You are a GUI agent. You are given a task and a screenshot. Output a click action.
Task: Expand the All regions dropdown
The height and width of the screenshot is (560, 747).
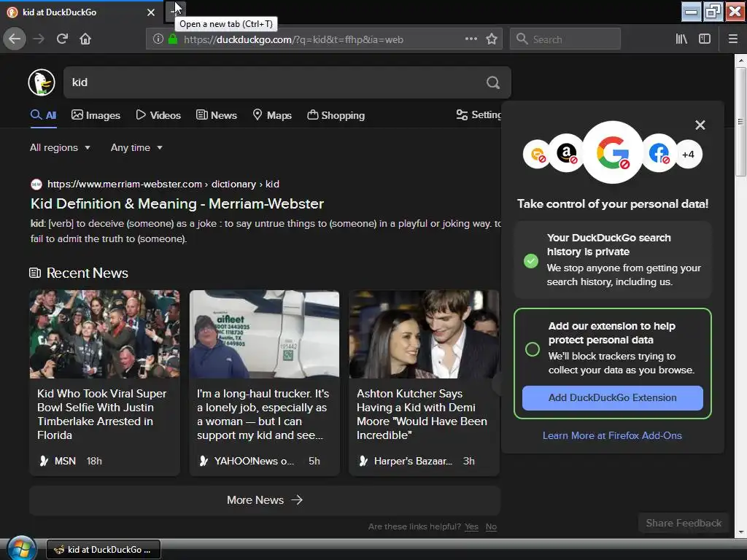tap(60, 147)
